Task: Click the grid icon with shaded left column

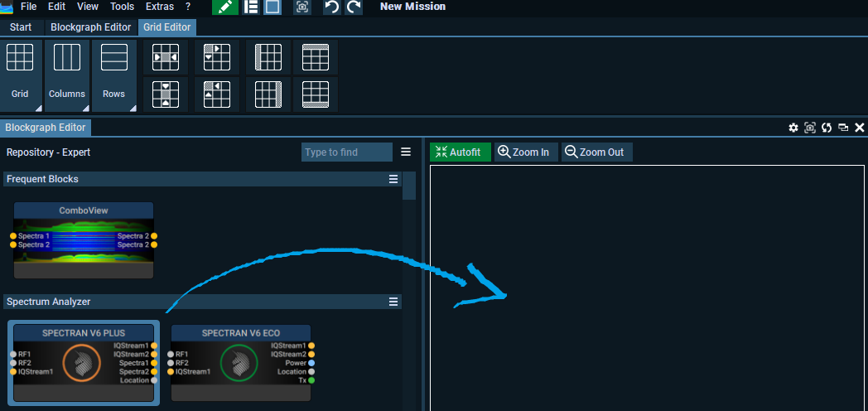Action: pos(268,57)
